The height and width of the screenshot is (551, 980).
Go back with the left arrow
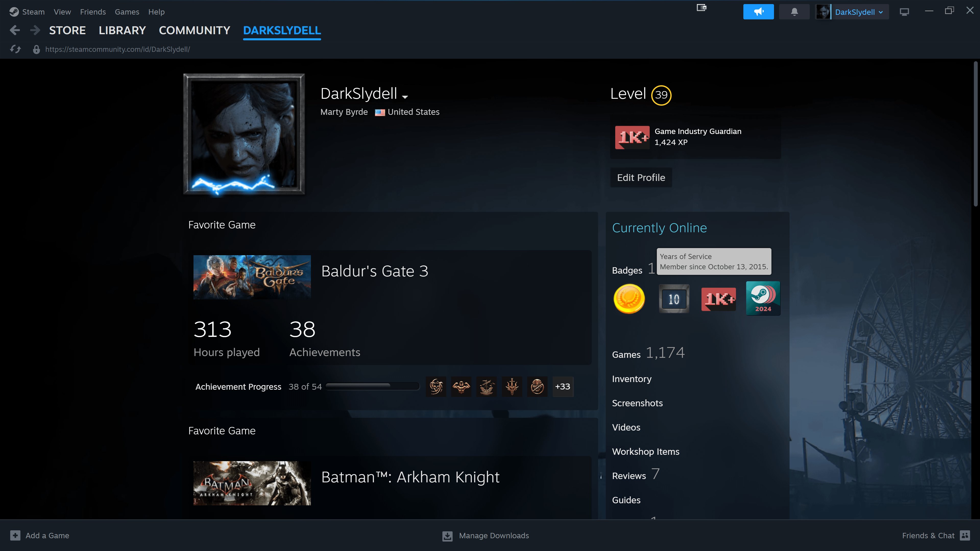[x=15, y=30]
